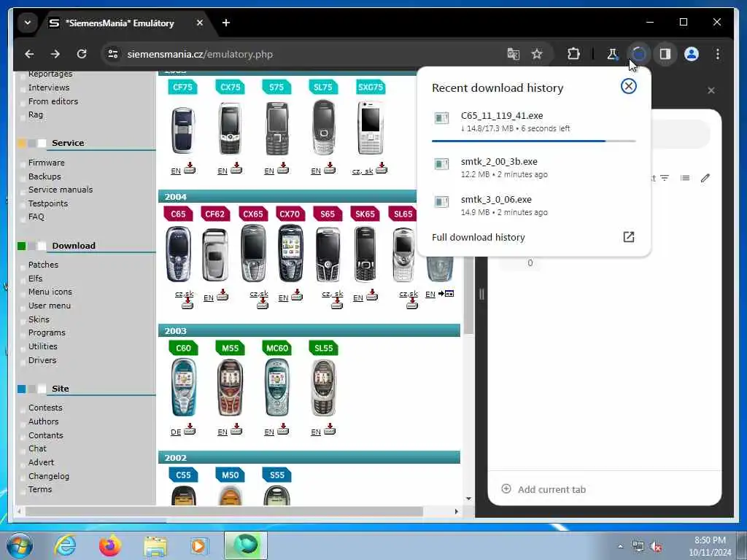
Task: Download the CX75 EN emulator
Action: pyautogui.click(x=236, y=168)
